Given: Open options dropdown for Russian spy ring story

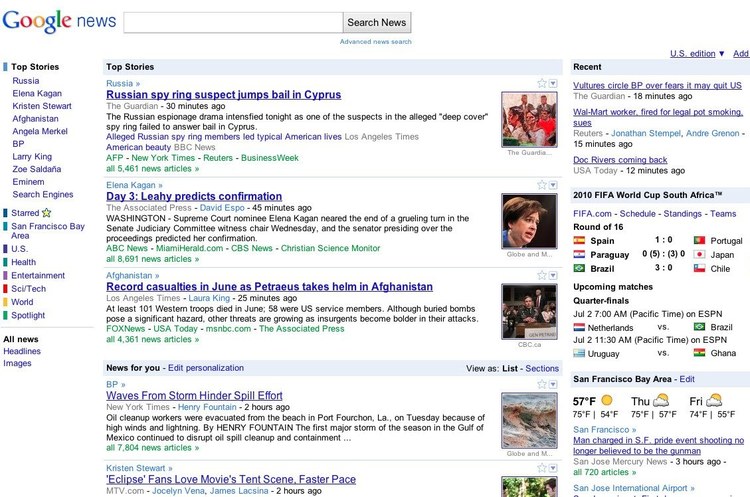Looking at the screenshot, I should [x=553, y=84].
